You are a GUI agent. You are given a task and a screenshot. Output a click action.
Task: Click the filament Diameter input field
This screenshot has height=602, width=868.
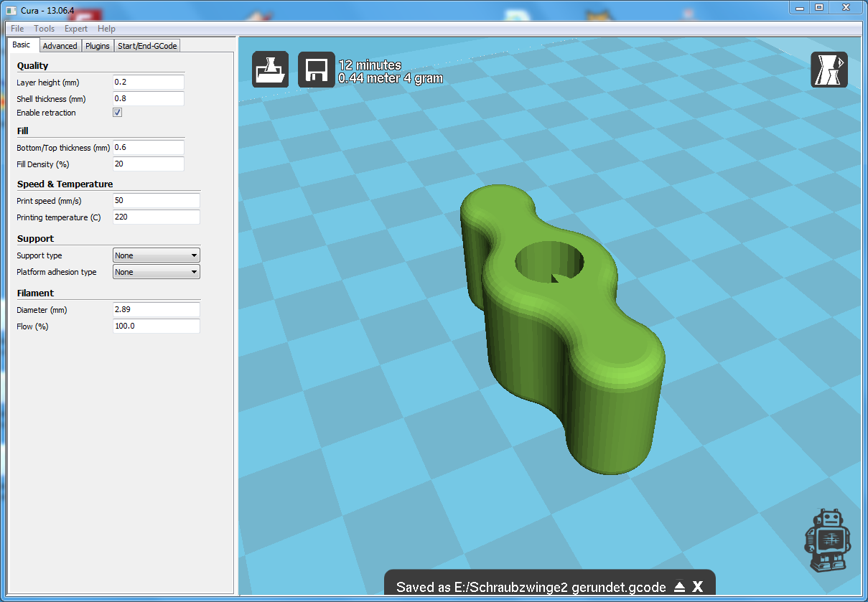pyautogui.click(x=156, y=310)
